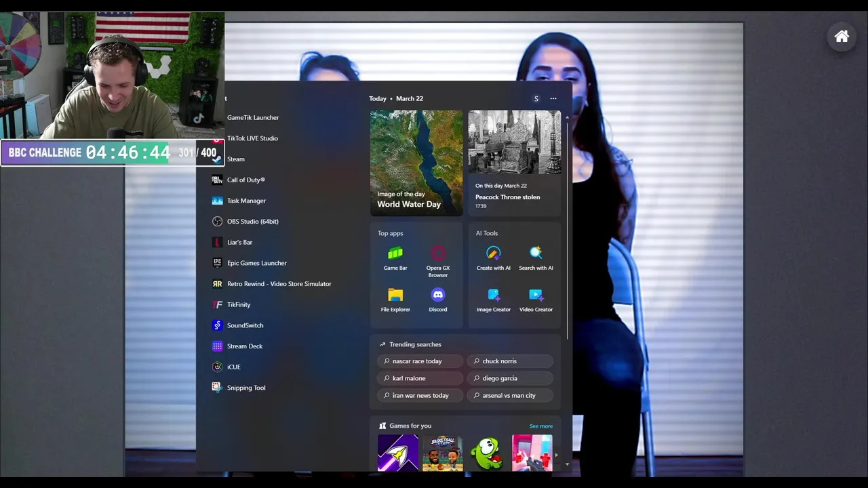
Task: Open Game Bar in Top apps
Action: [395, 259]
